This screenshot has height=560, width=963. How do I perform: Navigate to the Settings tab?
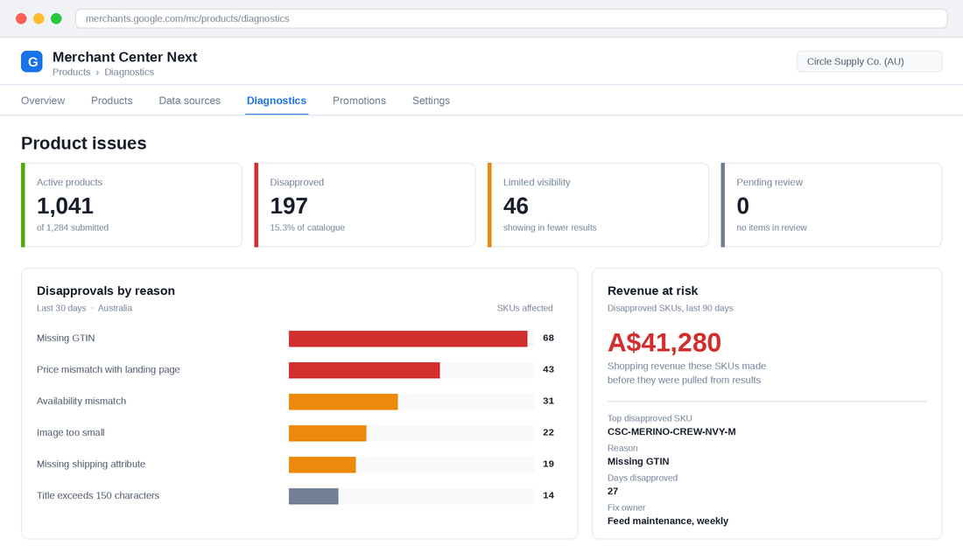(x=431, y=101)
